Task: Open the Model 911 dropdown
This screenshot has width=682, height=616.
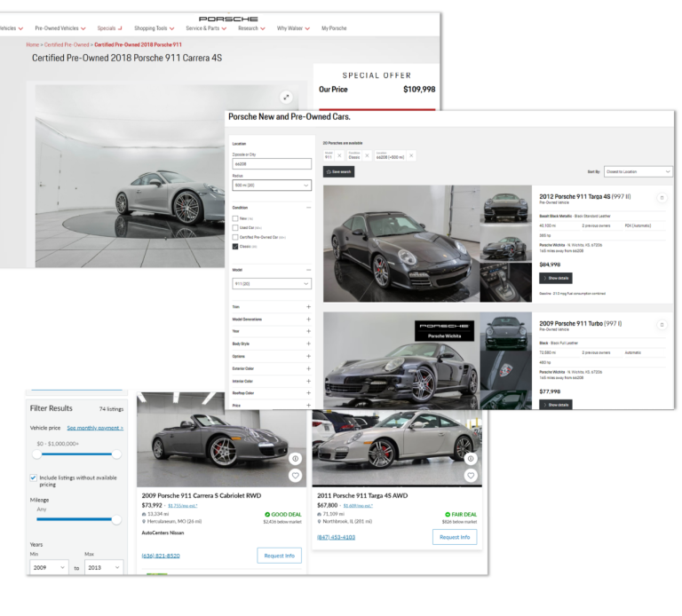Action: point(272,284)
